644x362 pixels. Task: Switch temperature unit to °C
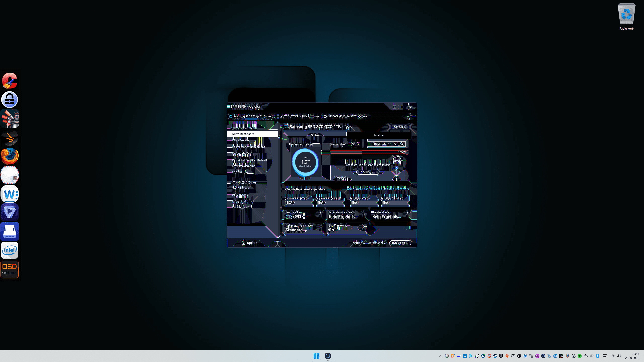pyautogui.click(x=353, y=144)
